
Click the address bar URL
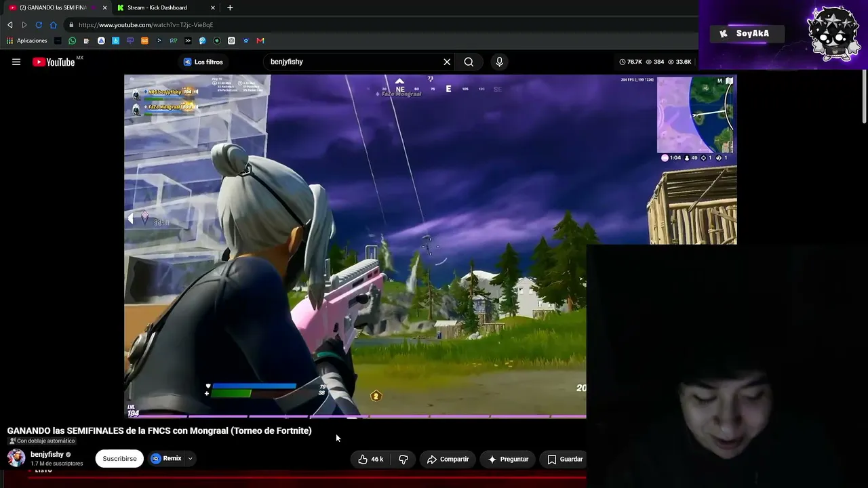click(145, 25)
